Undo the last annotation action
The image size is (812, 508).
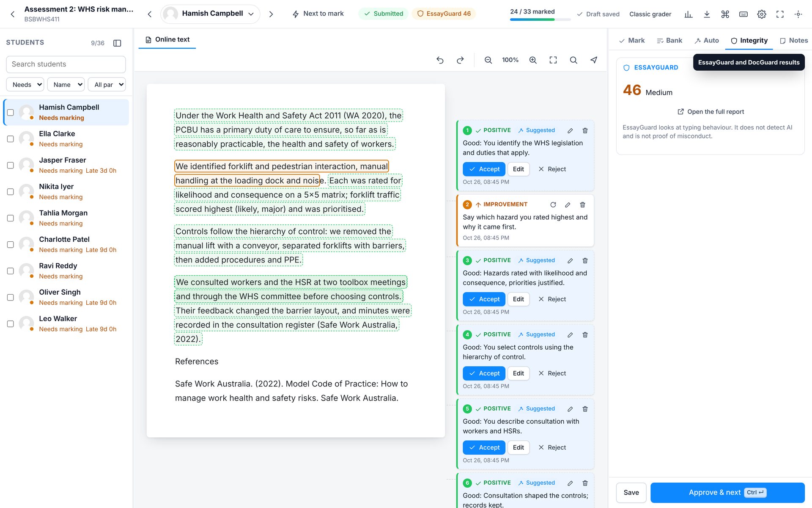[x=440, y=60]
